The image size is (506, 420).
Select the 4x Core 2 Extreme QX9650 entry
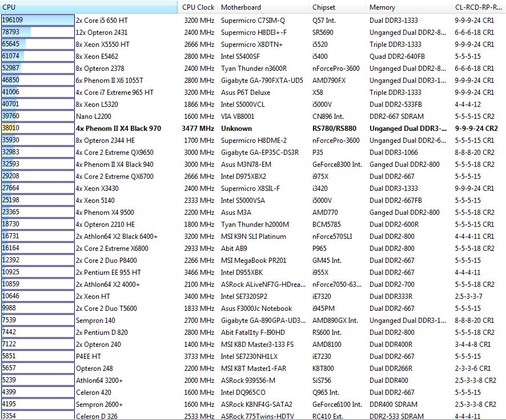point(115,153)
